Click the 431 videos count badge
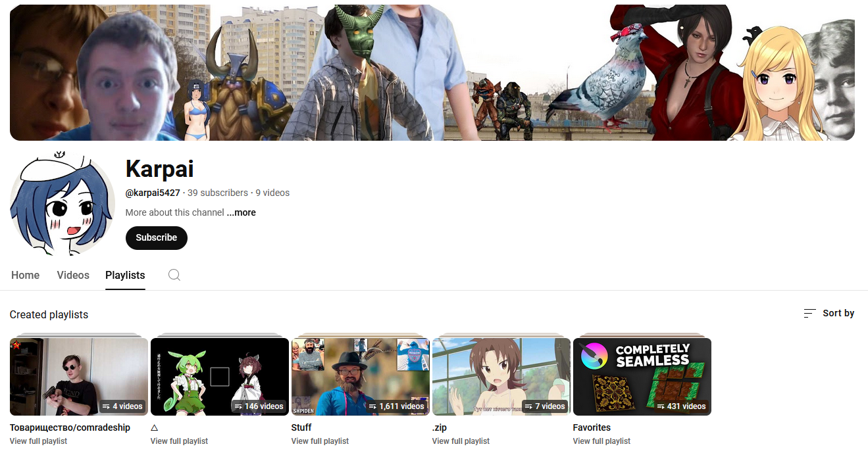This screenshot has width=868, height=461. point(681,406)
